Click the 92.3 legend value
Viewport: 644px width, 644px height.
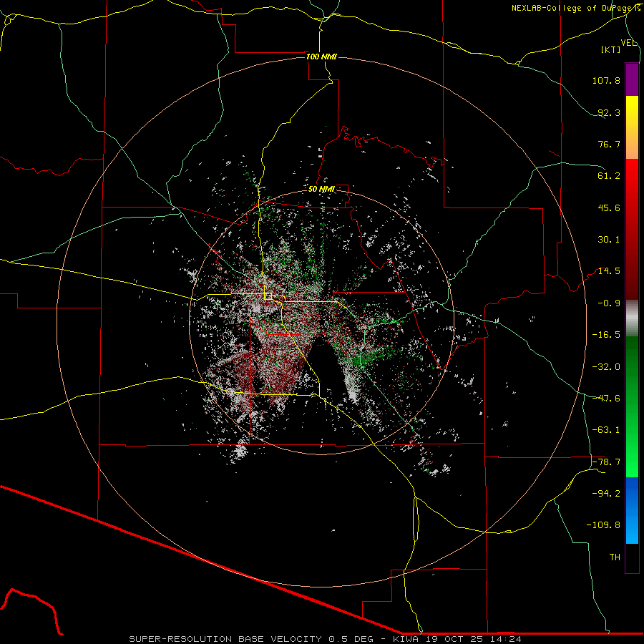[609, 112]
